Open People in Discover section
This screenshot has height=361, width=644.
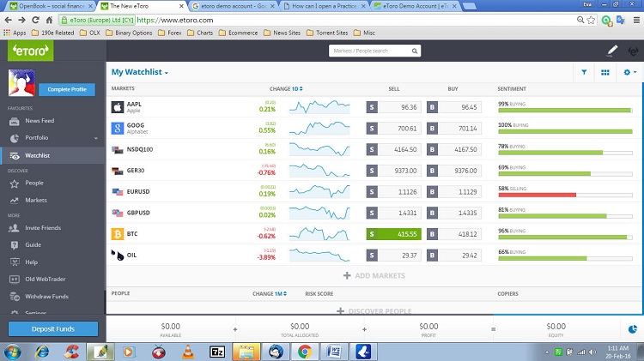(34, 183)
